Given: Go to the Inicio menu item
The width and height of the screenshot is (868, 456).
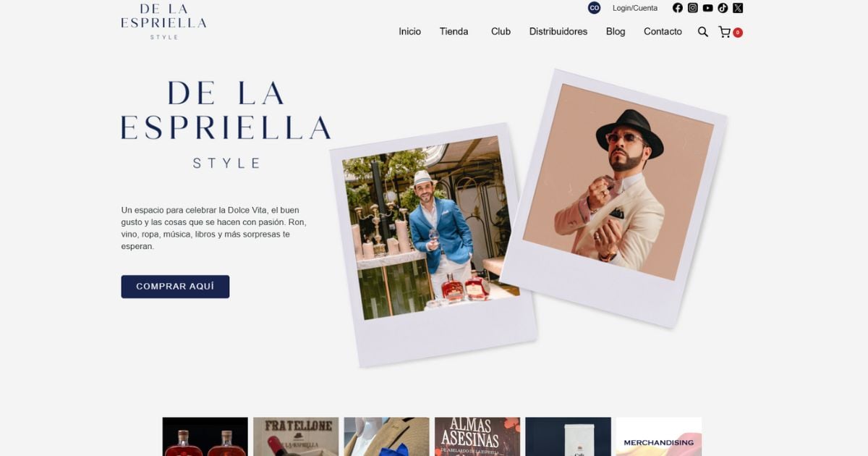Looking at the screenshot, I should tap(409, 32).
